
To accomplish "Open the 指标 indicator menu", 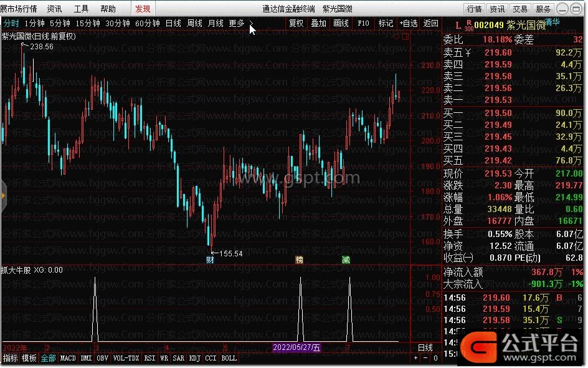I will 10,358.
